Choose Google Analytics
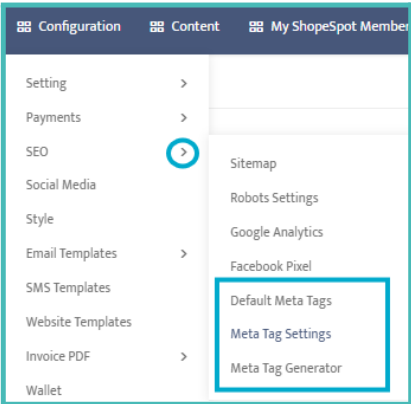This screenshot has height=404, width=411. tap(277, 232)
